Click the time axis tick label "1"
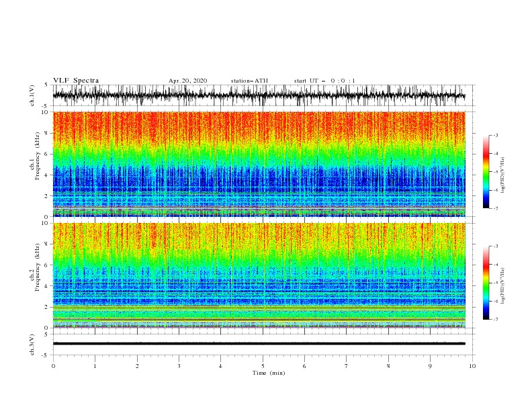This screenshot has width=532, height=411. [x=95, y=366]
